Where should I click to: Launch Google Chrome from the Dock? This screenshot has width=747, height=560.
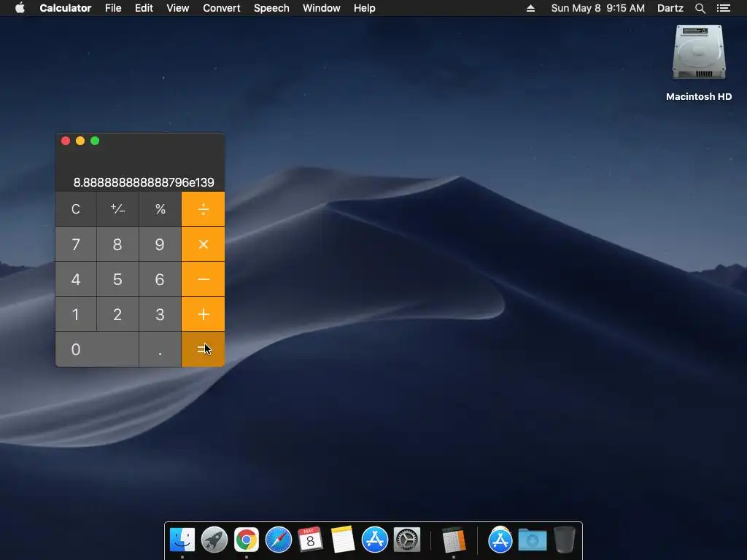247,540
